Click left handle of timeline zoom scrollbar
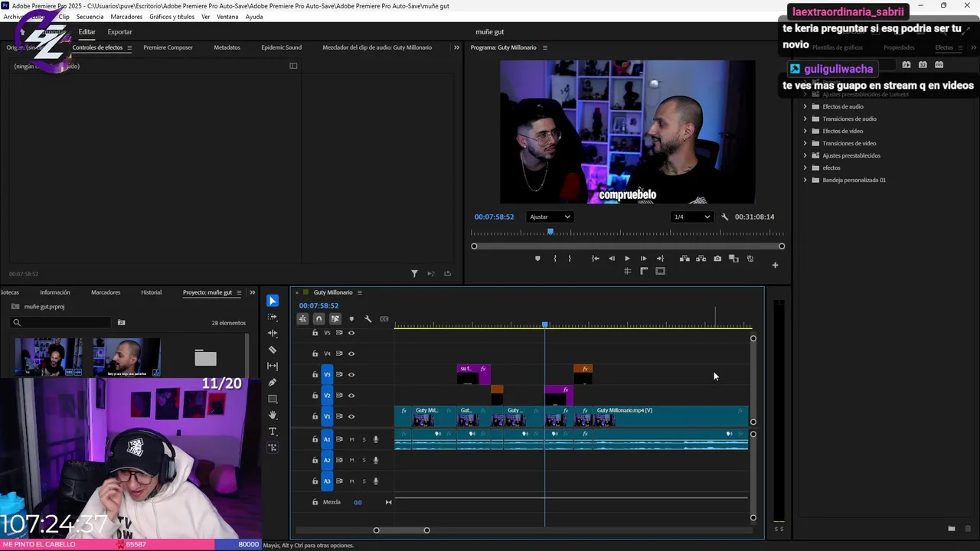 click(x=376, y=530)
